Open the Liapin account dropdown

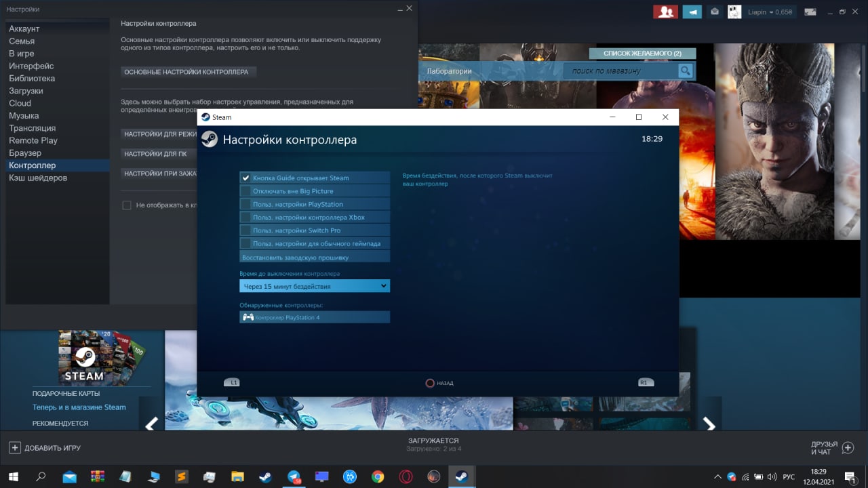click(x=769, y=12)
